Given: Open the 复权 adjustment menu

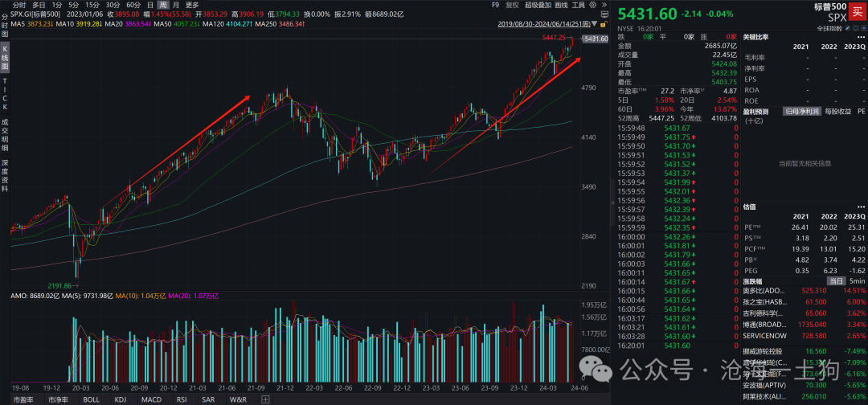Looking at the screenshot, I should [x=513, y=5].
